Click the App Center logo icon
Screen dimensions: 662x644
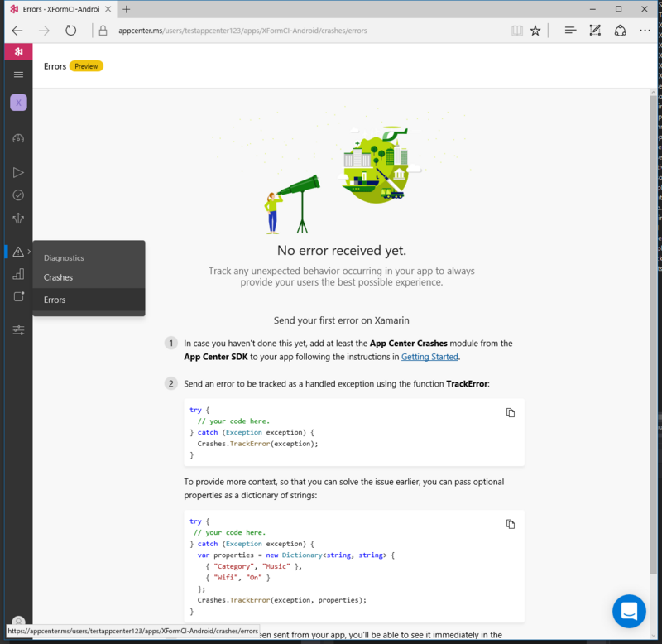click(x=18, y=51)
